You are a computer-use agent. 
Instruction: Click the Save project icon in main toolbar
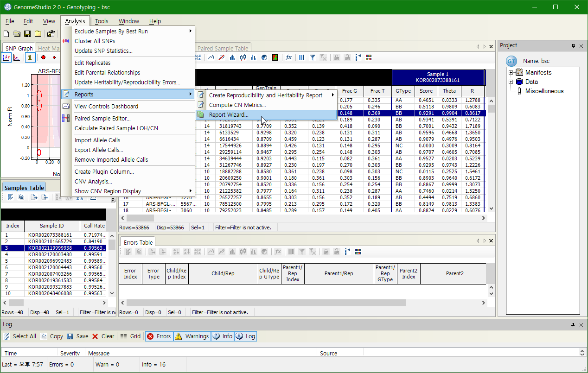(27, 34)
